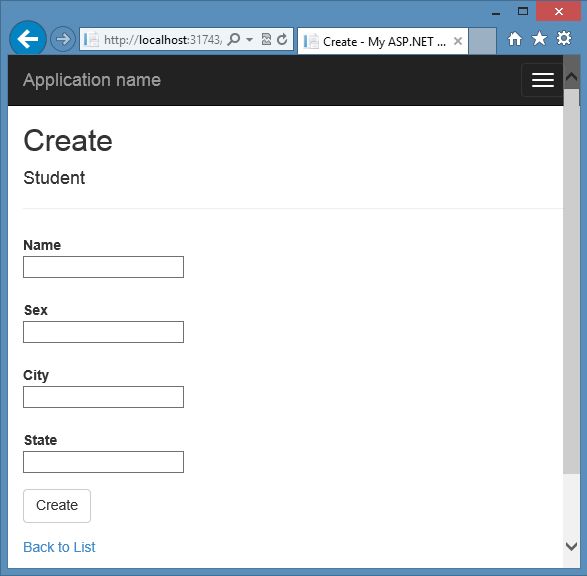Viewport: 587px width, 576px height.
Task: Toggle the compatibility view icon
Action: click(x=266, y=39)
